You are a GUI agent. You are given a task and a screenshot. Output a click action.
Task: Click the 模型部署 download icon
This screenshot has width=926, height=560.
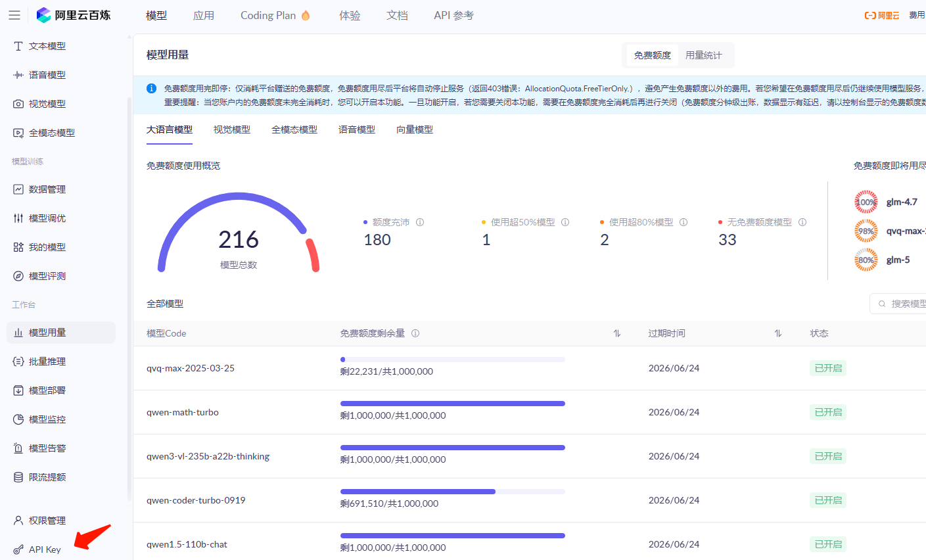pyautogui.click(x=18, y=390)
